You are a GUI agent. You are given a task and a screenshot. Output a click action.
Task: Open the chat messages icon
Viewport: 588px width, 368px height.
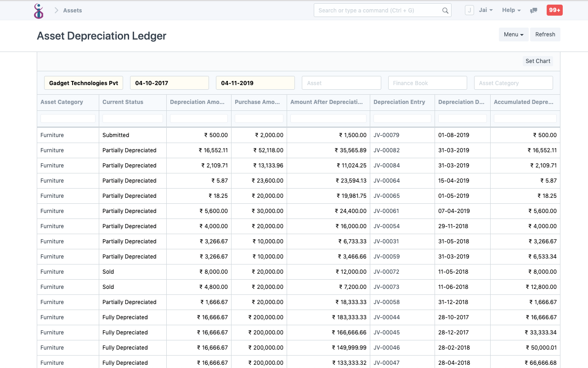[533, 10]
